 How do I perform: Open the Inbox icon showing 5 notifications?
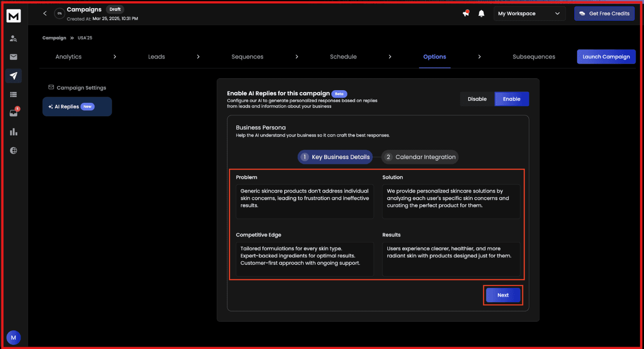(x=14, y=113)
